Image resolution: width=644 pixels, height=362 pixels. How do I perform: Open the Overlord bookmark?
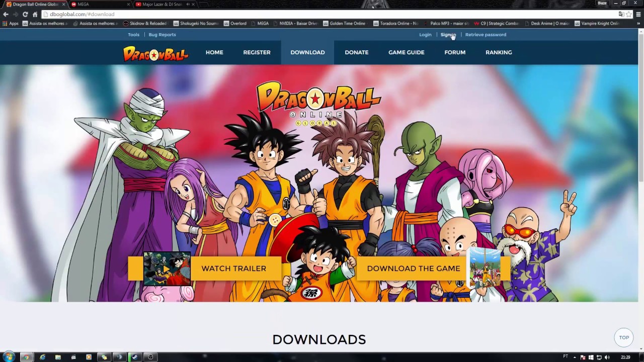235,23
